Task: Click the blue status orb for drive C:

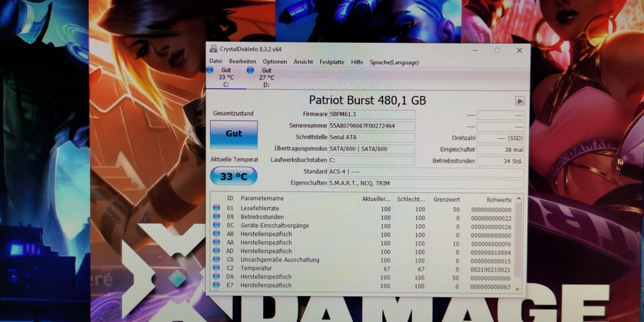Action: (x=210, y=70)
